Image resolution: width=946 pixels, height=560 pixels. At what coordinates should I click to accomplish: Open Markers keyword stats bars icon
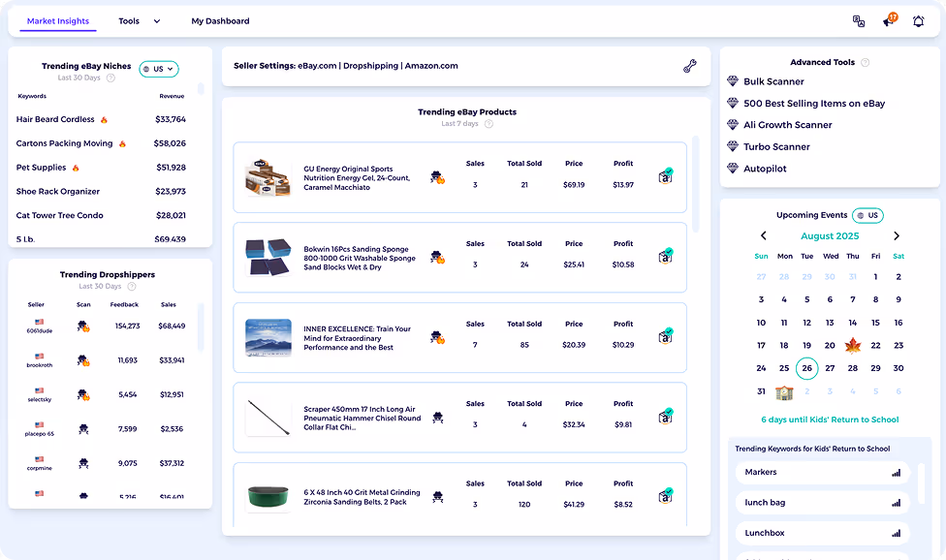coord(896,473)
